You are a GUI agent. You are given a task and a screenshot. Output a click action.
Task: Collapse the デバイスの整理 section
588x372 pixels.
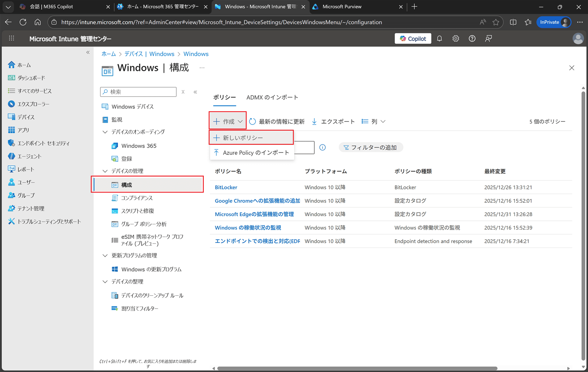105,282
